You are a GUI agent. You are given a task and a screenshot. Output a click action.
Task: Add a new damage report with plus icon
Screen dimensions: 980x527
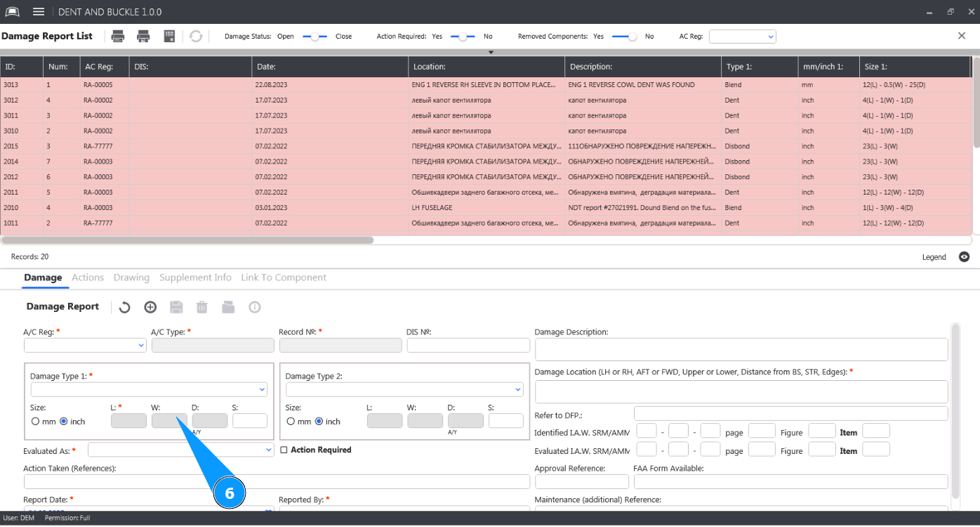(150, 307)
